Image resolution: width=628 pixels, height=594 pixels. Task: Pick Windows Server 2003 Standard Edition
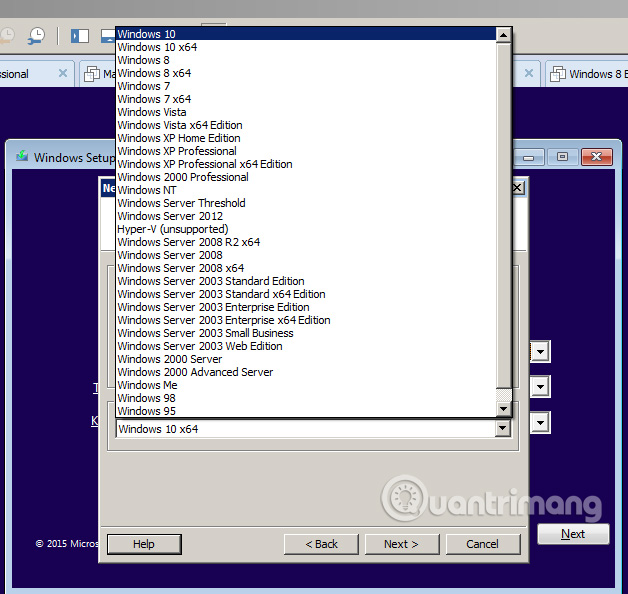coord(306,281)
